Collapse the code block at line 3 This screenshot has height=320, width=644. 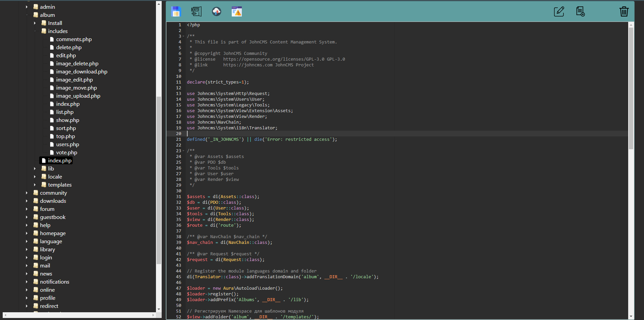(184, 36)
